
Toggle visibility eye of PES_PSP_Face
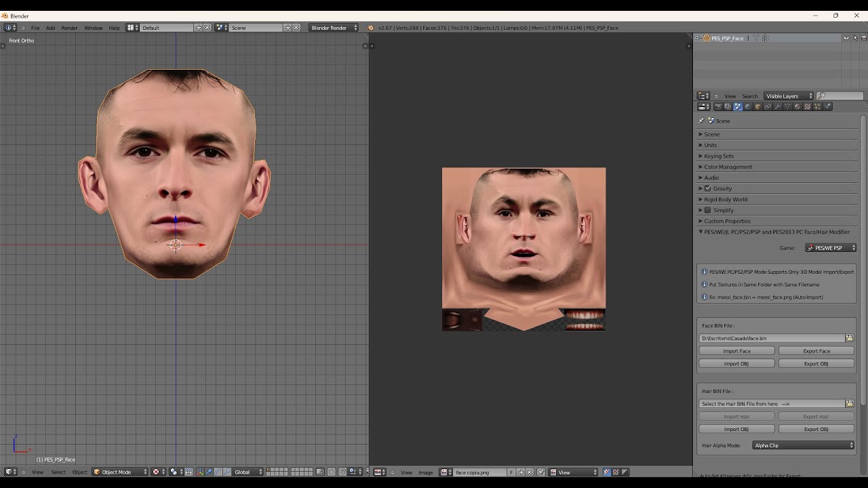click(846, 38)
